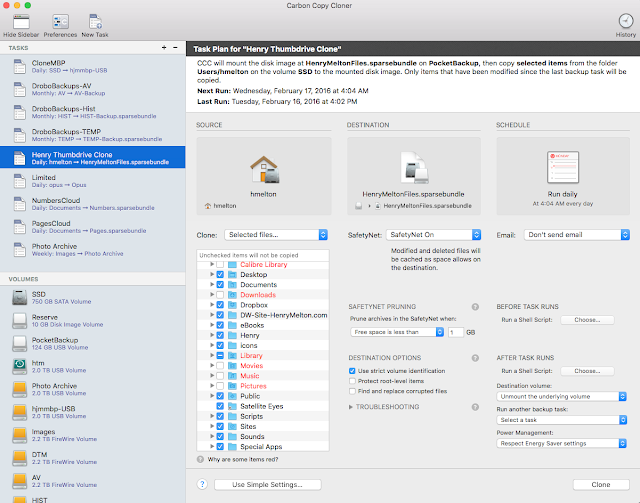Uncheck the Desktop folder checkbox
The width and height of the screenshot is (640, 503).
220,274
